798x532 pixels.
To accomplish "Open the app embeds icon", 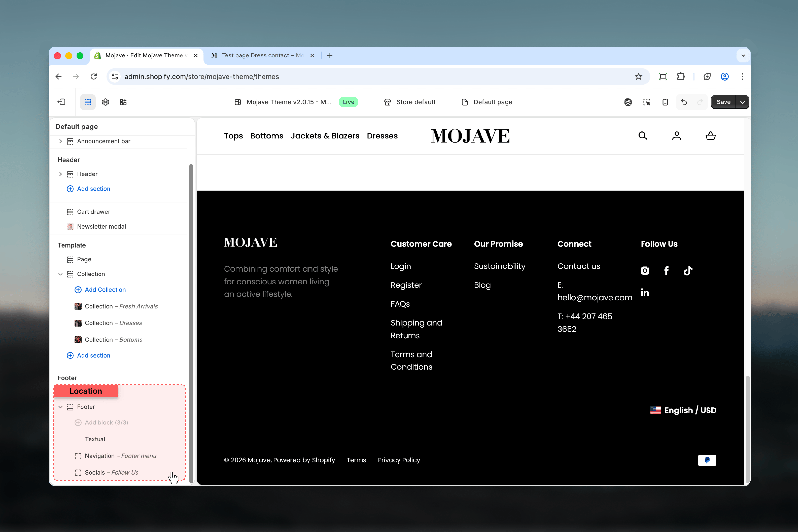I will tap(123, 102).
